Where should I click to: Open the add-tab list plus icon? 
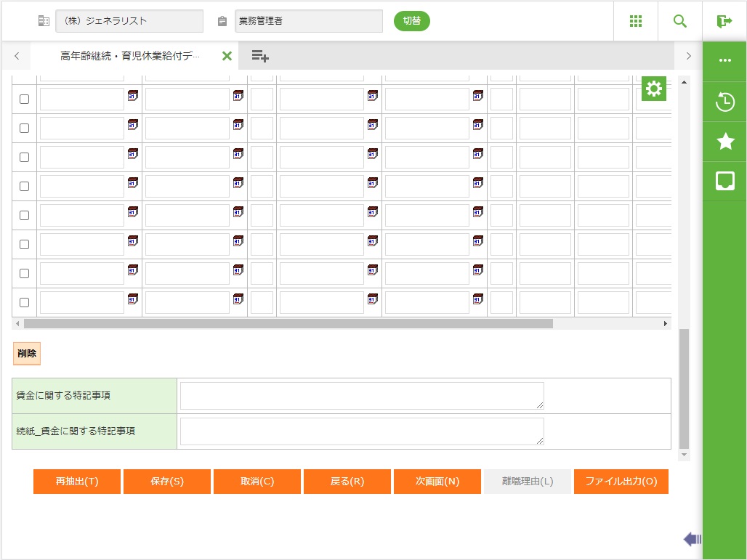[260, 56]
